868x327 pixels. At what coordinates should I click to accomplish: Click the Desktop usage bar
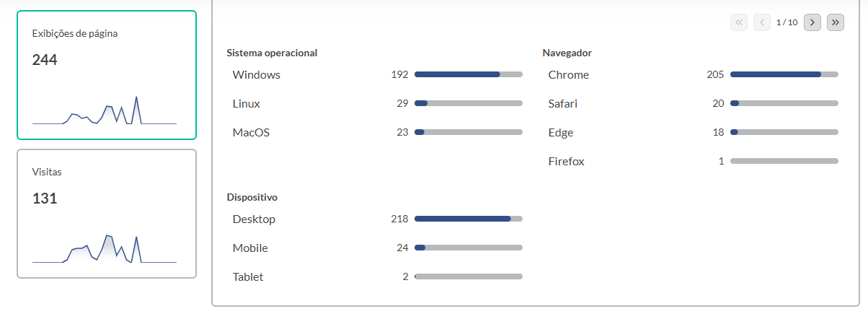[x=469, y=219]
